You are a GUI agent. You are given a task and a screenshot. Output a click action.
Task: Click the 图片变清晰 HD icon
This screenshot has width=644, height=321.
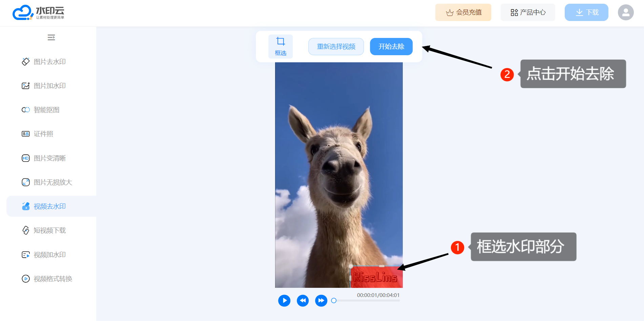[26, 158]
